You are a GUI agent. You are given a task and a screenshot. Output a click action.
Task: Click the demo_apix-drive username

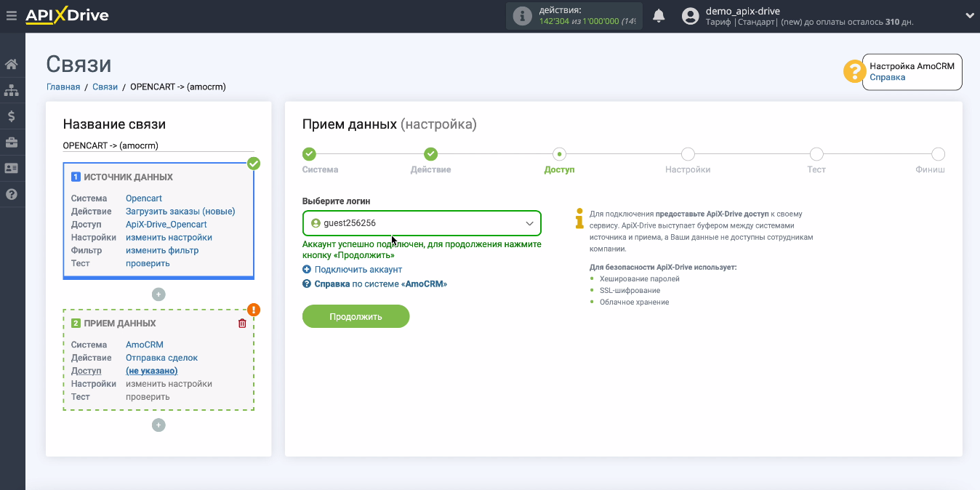(x=742, y=11)
